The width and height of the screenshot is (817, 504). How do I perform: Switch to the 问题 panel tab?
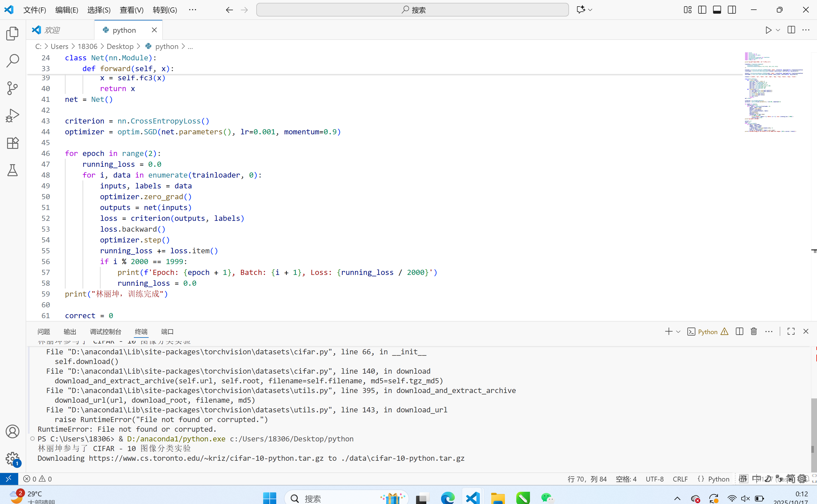[x=44, y=332]
